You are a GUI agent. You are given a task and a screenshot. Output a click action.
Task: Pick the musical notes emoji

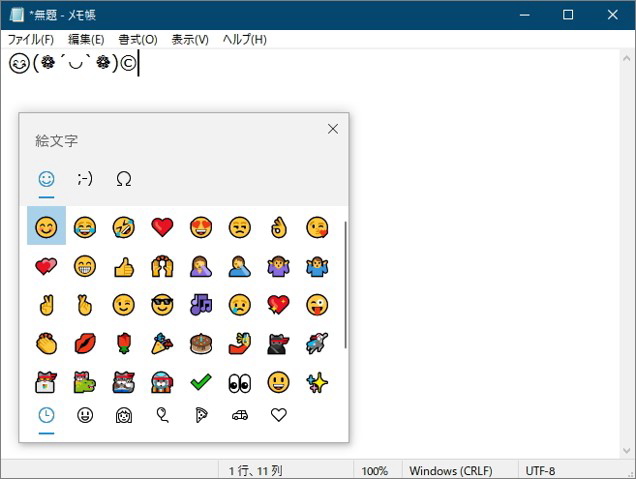(201, 305)
